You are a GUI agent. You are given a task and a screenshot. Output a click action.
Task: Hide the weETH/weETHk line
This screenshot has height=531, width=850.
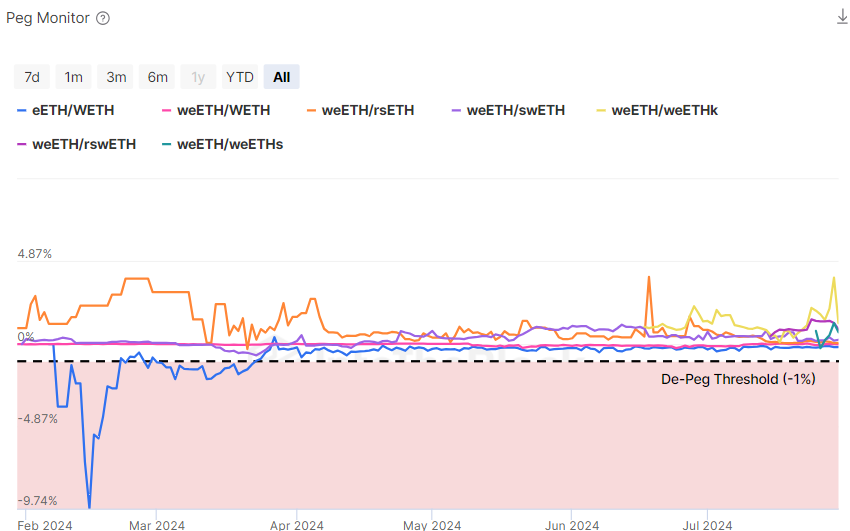(664, 110)
